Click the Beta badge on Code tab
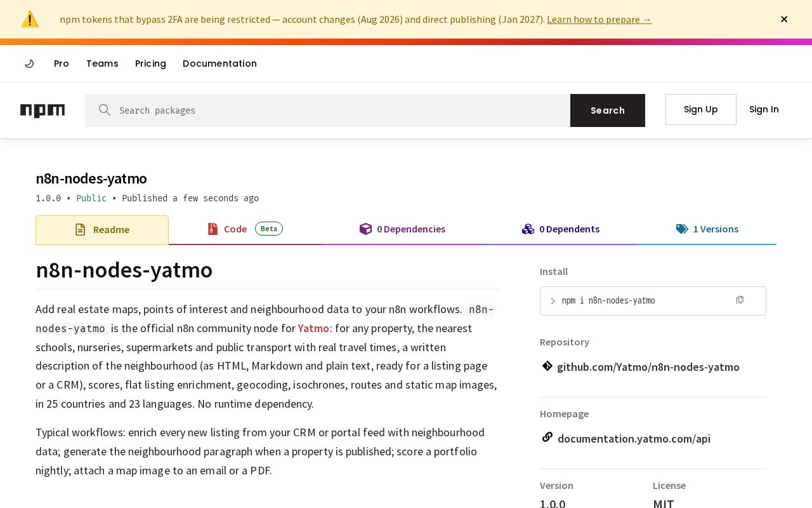 click(x=269, y=229)
